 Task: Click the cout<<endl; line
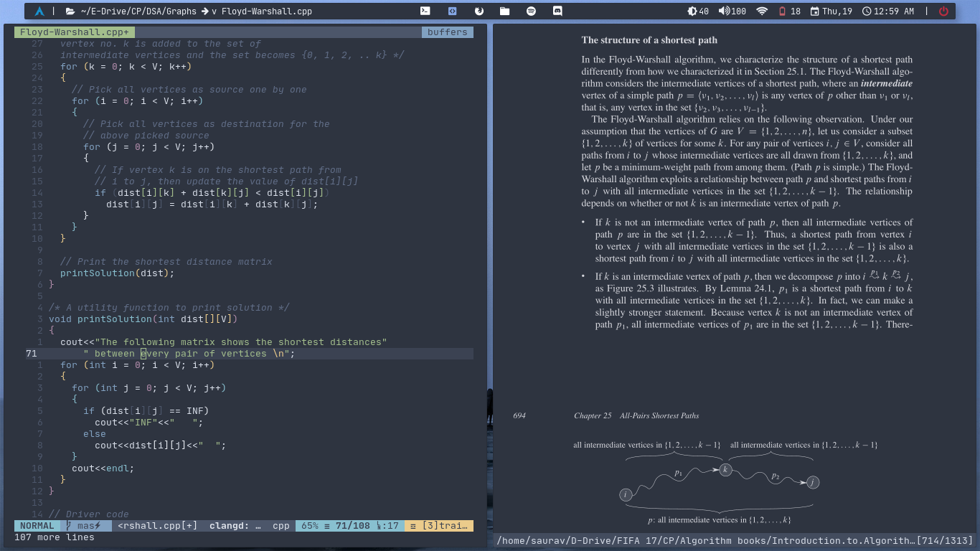tap(103, 468)
